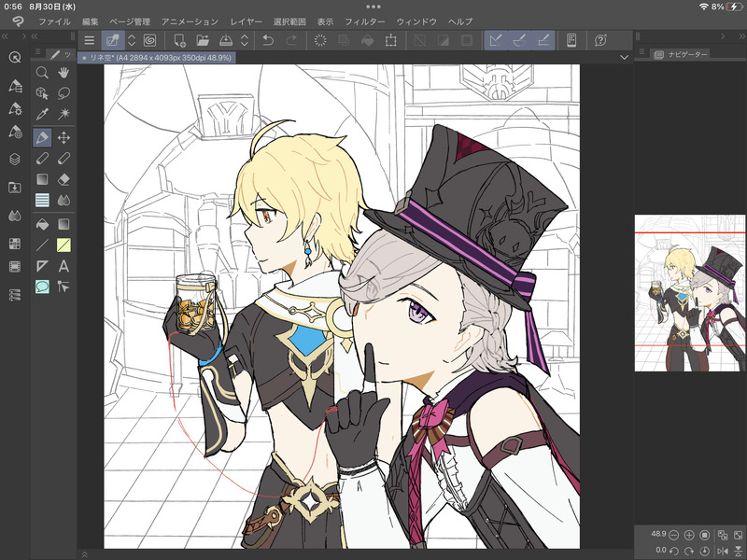Expand the canvas tab list chevron
Screen dimensions: 747x560
pos(624,57)
